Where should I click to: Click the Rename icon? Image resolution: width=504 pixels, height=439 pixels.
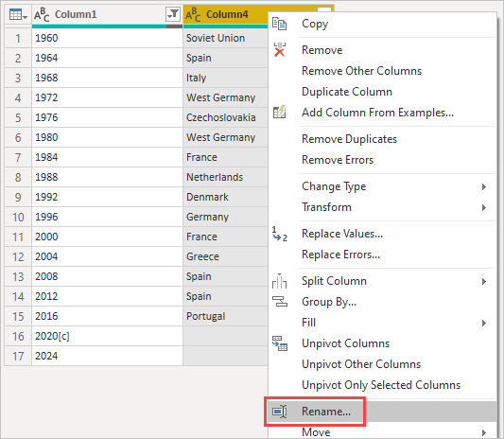pos(280,412)
